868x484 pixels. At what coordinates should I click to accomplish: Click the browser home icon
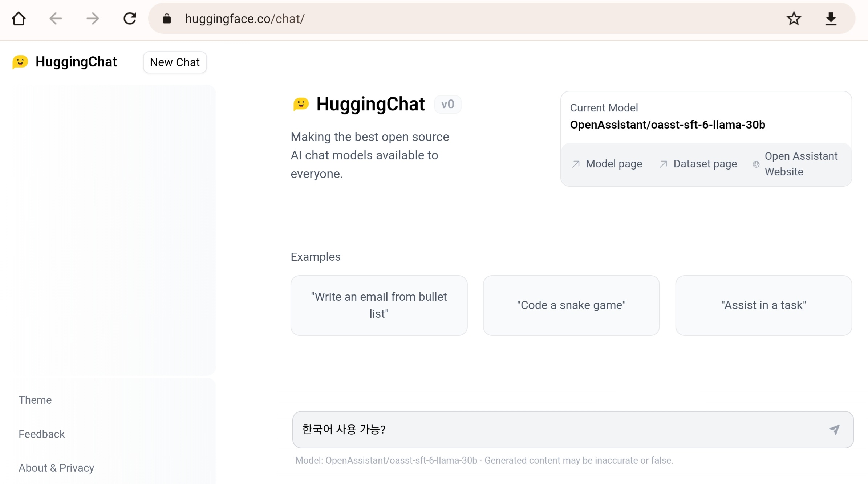point(19,19)
